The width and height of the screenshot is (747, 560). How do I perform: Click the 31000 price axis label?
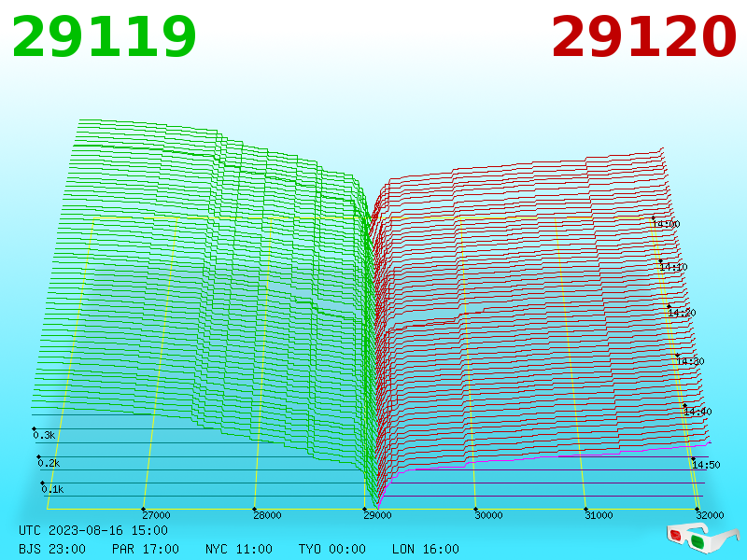[x=599, y=515]
